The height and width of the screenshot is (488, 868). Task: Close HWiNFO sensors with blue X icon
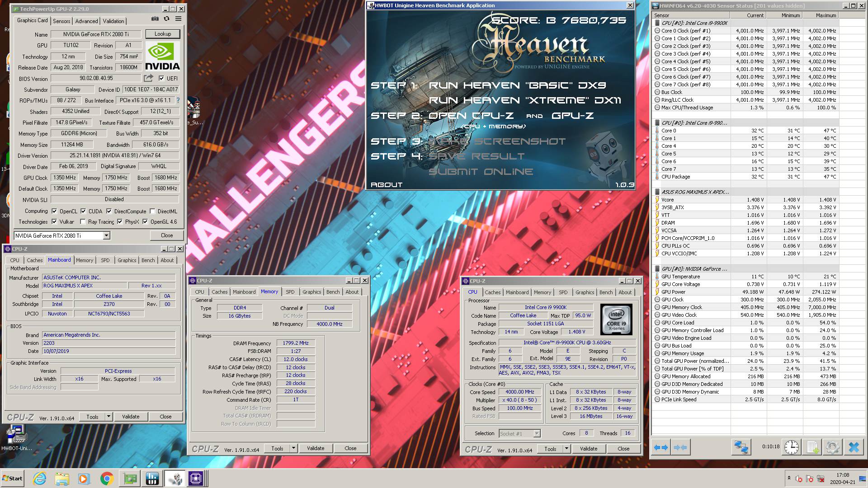pos(854,447)
